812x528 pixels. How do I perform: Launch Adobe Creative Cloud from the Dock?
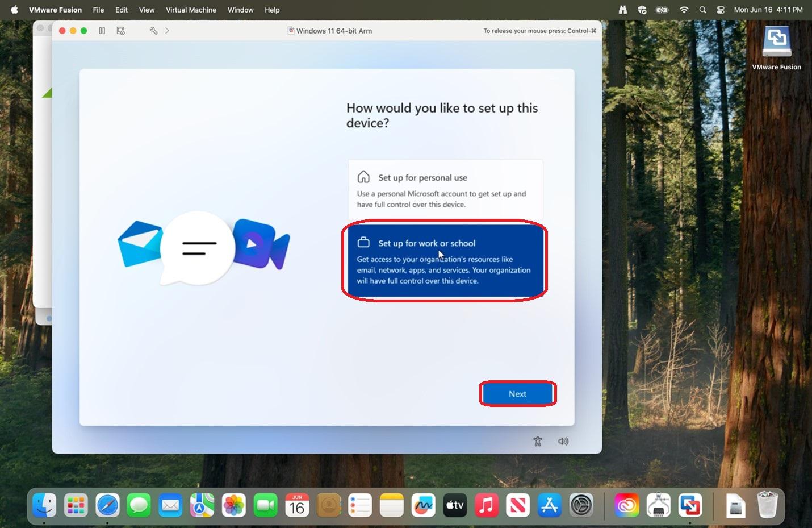pos(626,505)
